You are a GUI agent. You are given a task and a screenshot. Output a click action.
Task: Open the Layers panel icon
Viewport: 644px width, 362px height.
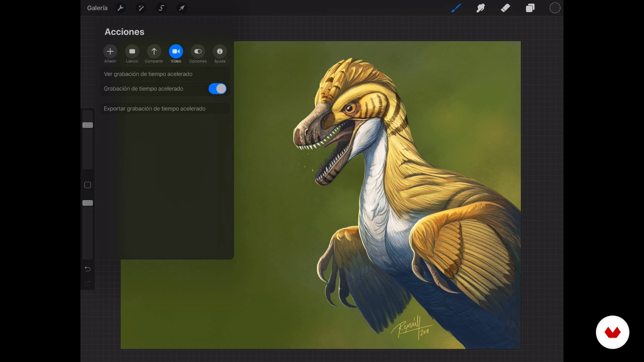530,8
